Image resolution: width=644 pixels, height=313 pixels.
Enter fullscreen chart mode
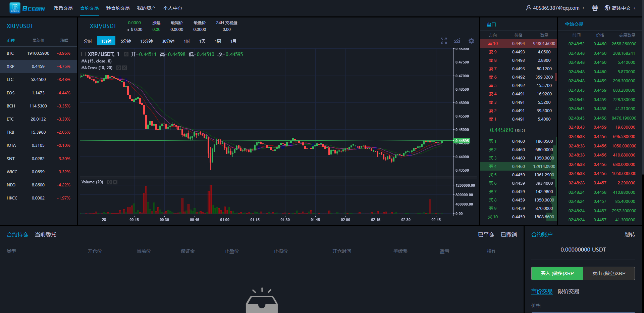[x=444, y=41]
